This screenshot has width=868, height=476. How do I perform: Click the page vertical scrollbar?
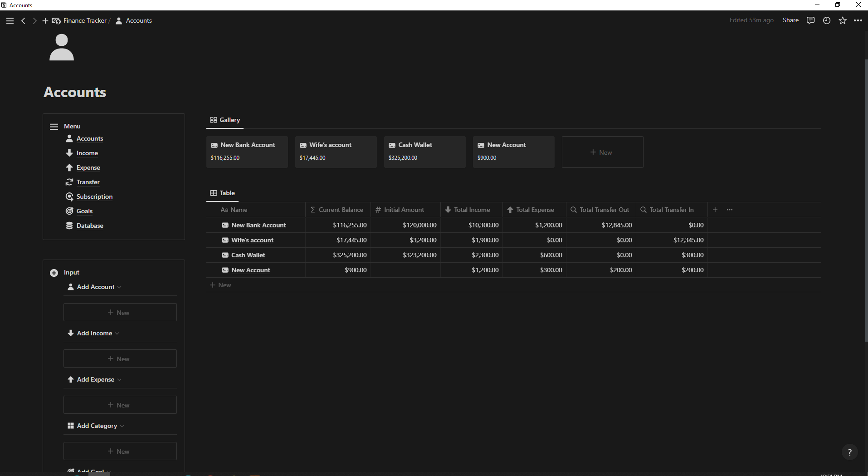[866, 200]
